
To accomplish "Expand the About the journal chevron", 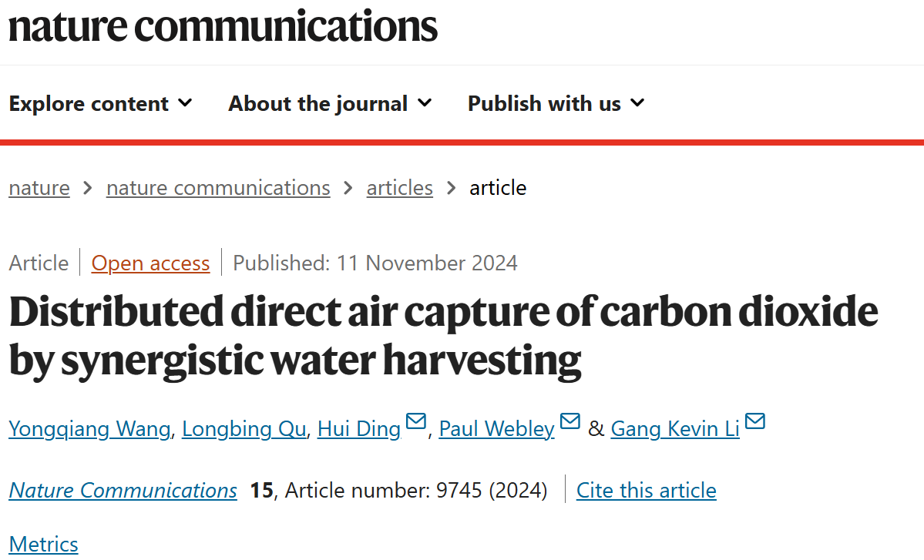I will click(x=425, y=103).
